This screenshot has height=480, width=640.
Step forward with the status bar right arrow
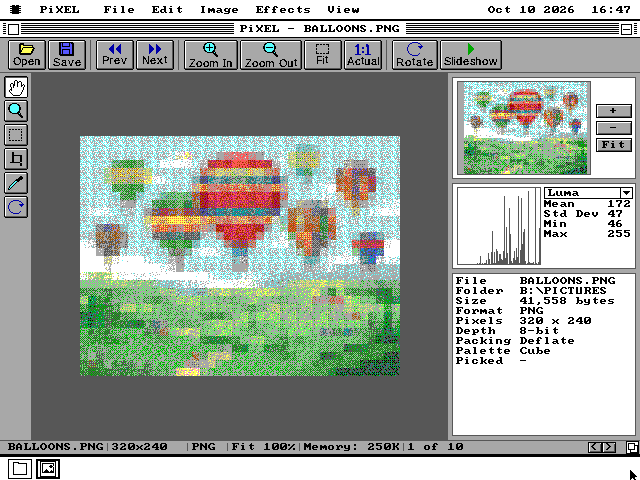(609, 447)
